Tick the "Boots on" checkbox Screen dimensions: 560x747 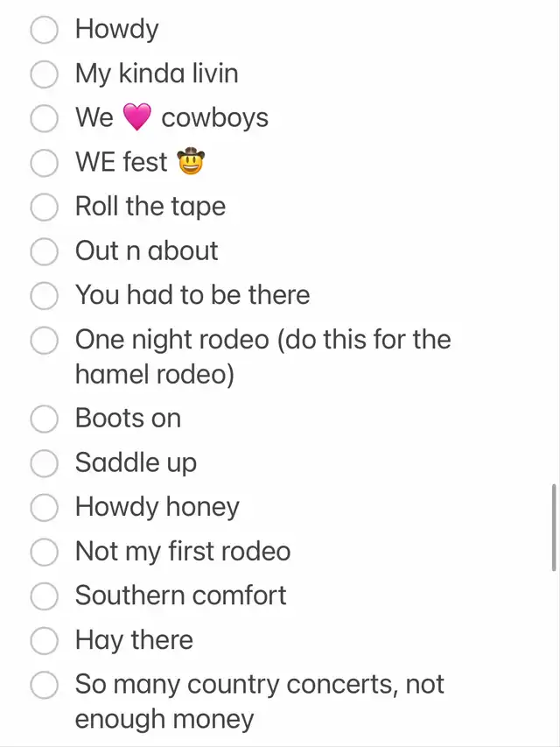pyautogui.click(x=44, y=419)
